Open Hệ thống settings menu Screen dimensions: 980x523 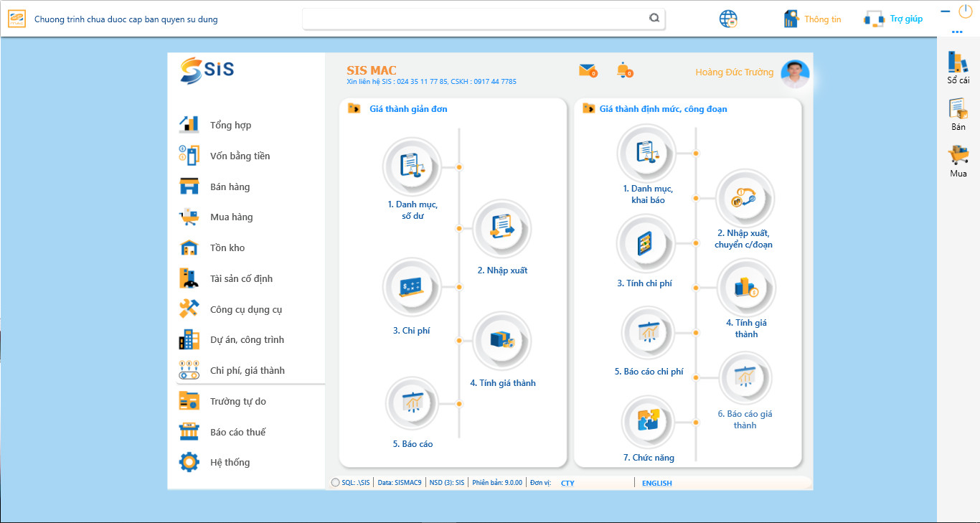(230, 463)
